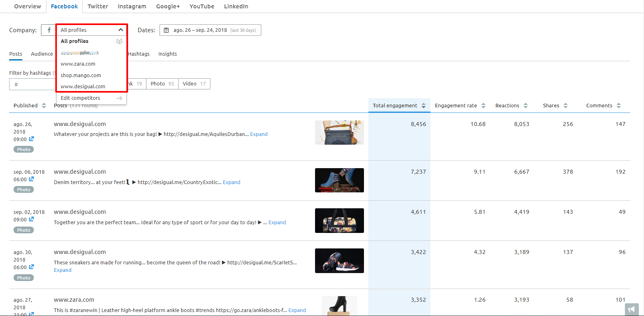Image resolution: width=644 pixels, height=316 pixels.
Task: Switch to the YouTube tab
Action: [x=202, y=6]
